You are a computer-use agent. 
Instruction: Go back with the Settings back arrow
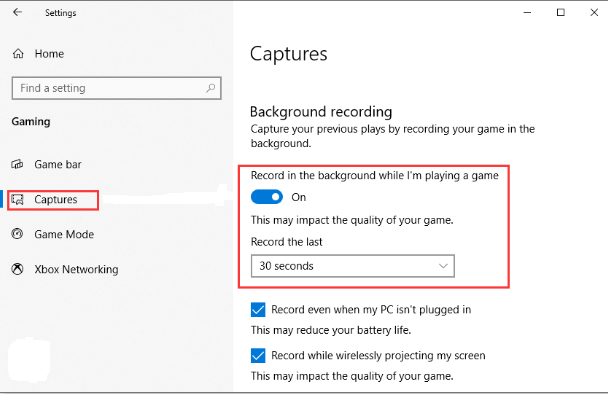click(x=17, y=12)
